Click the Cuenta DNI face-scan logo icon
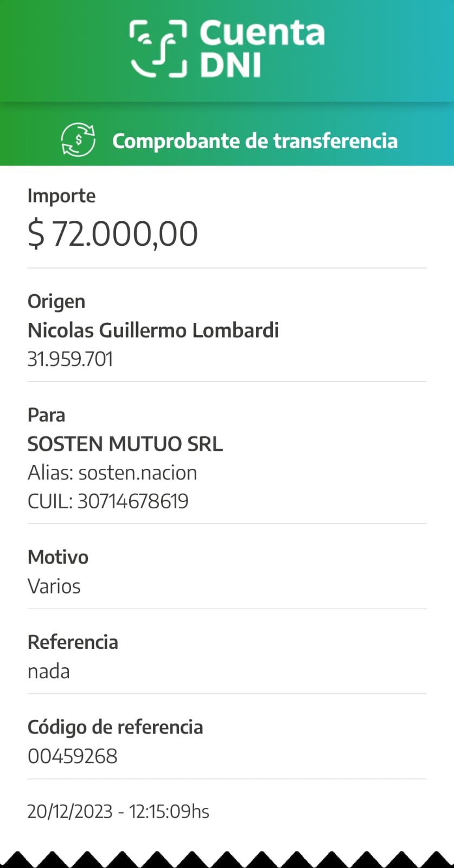The image size is (454, 868). point(158,48)
